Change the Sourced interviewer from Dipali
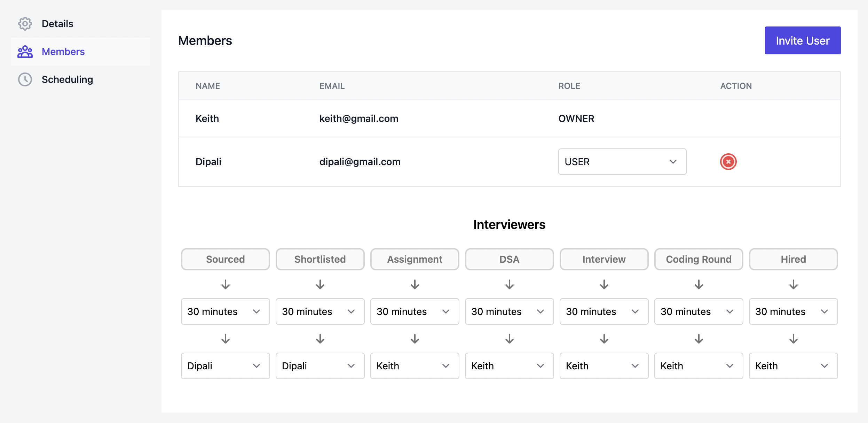 coord(226,366)
